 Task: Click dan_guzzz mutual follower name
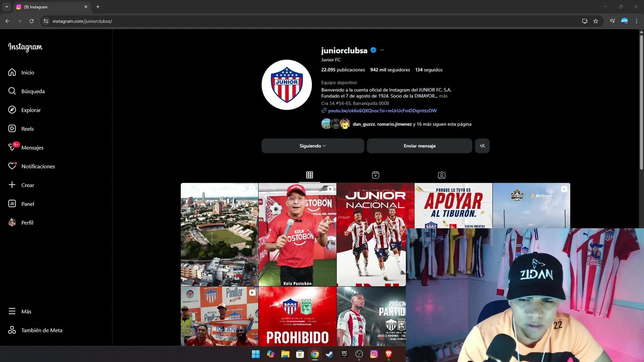[364, 124]
